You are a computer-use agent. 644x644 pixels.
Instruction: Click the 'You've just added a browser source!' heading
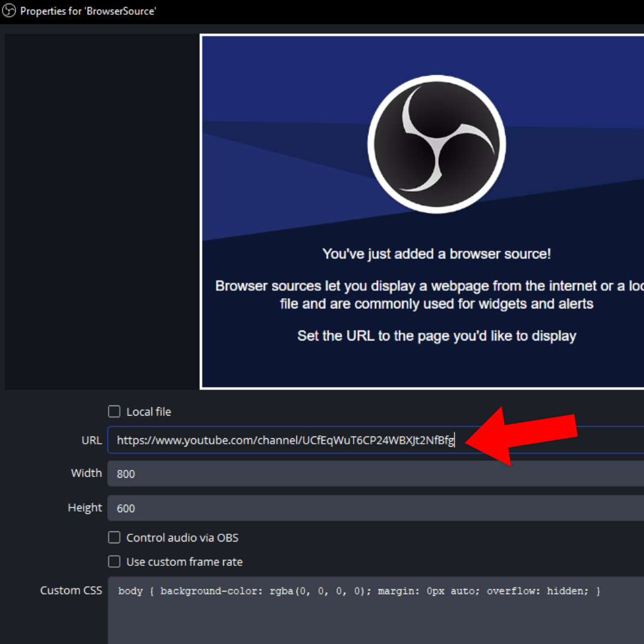coord(436,254)
